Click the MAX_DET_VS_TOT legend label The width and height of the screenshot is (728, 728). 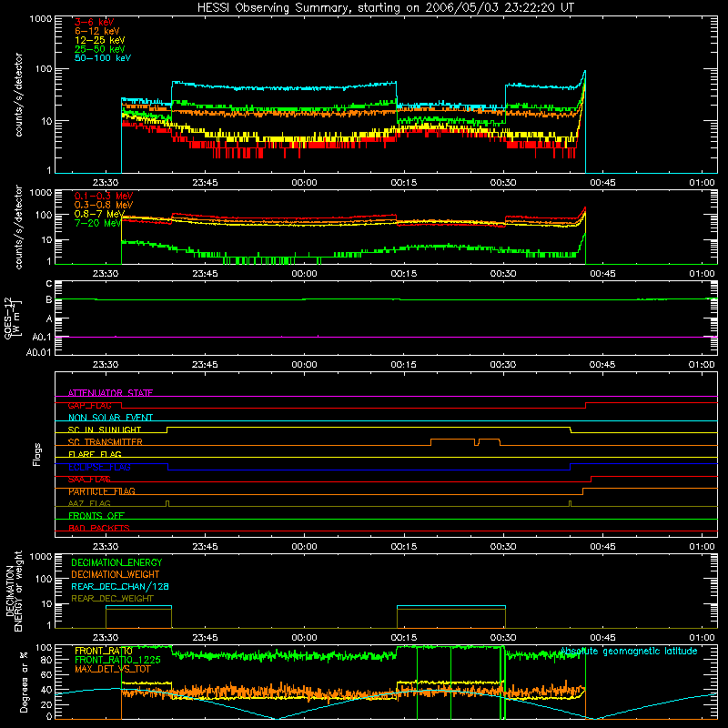[113, 669]
